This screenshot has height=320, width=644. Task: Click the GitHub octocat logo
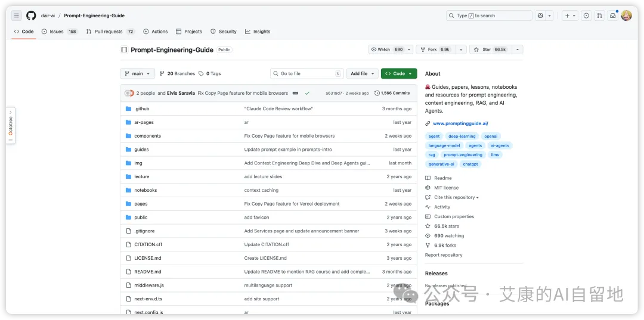31,15
